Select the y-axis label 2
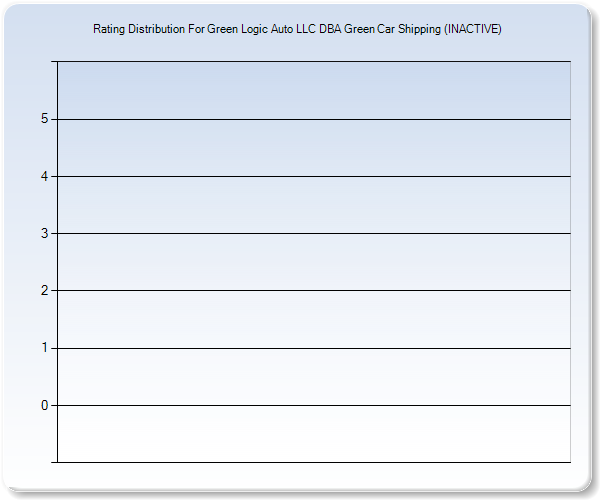The height and width of the screenshot is (500, 600). pos(44,291)
